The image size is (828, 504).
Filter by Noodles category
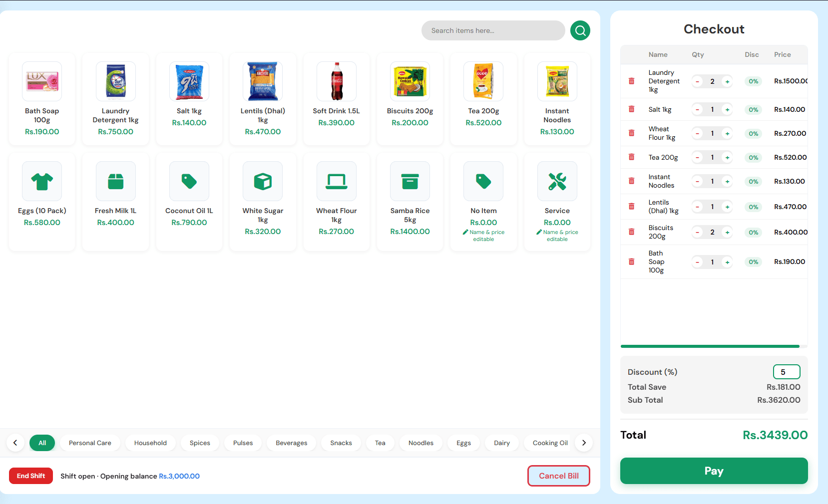(x=421, y=443)
